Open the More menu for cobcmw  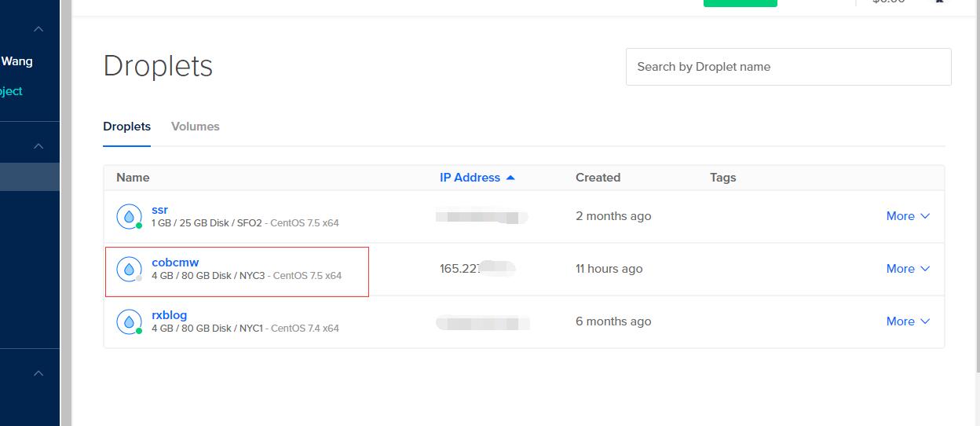(908, 269)
